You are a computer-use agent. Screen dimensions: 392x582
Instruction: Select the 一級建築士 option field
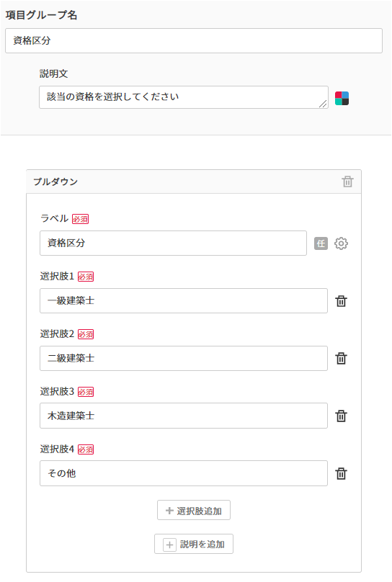184,300
